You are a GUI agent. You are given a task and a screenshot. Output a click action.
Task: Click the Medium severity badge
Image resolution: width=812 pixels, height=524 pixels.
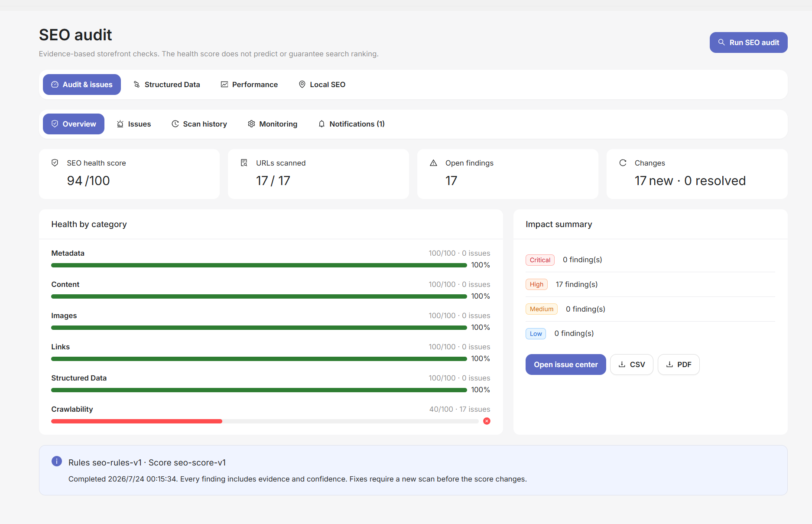542,309
